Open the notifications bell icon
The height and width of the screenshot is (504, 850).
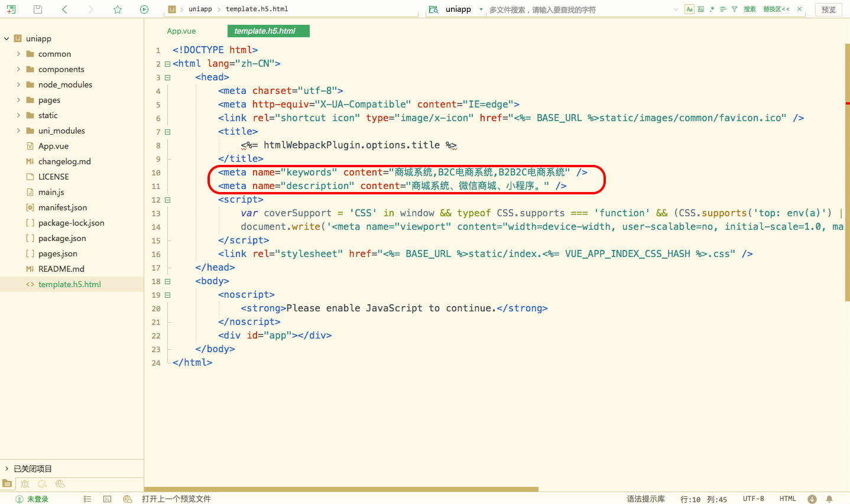tap(829, 499)
